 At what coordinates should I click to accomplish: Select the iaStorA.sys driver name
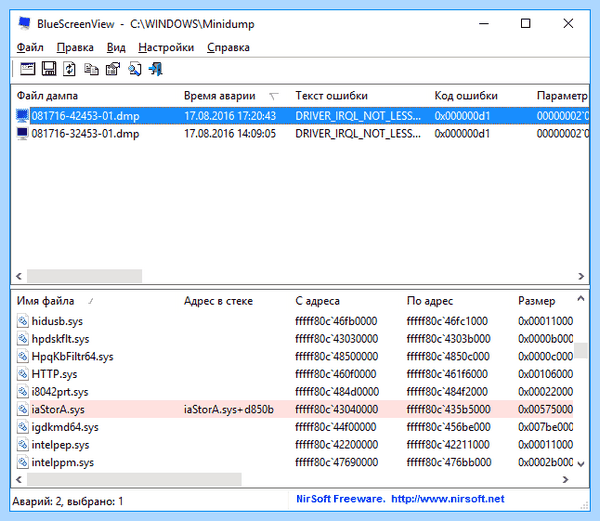[58, 409]
